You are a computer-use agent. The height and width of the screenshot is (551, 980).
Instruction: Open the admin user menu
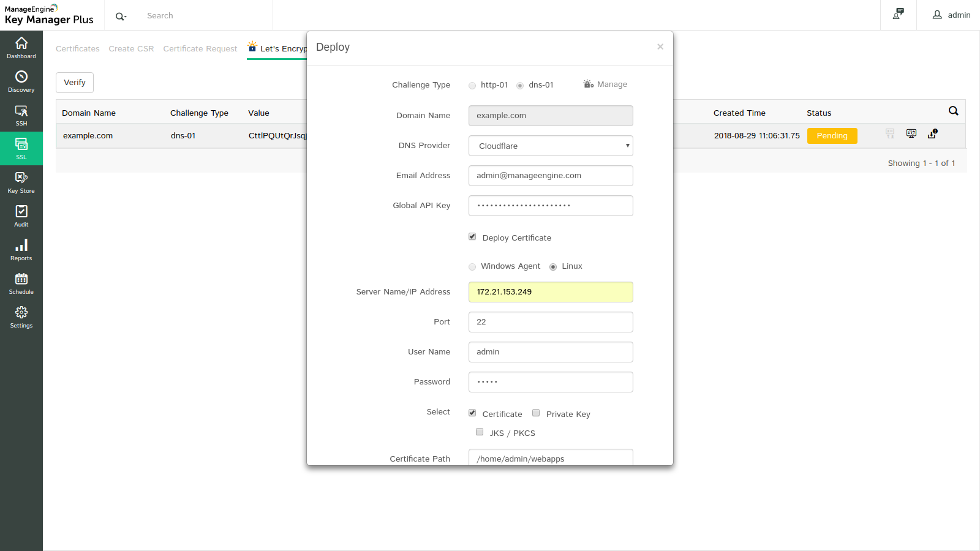(951, 15)
